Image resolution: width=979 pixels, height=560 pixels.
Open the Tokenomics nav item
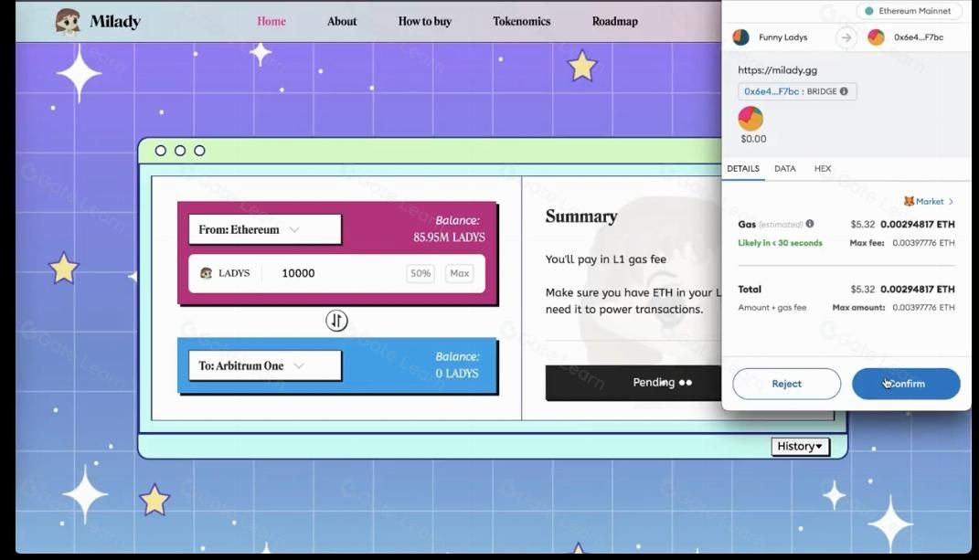click(x=521, y=21)
